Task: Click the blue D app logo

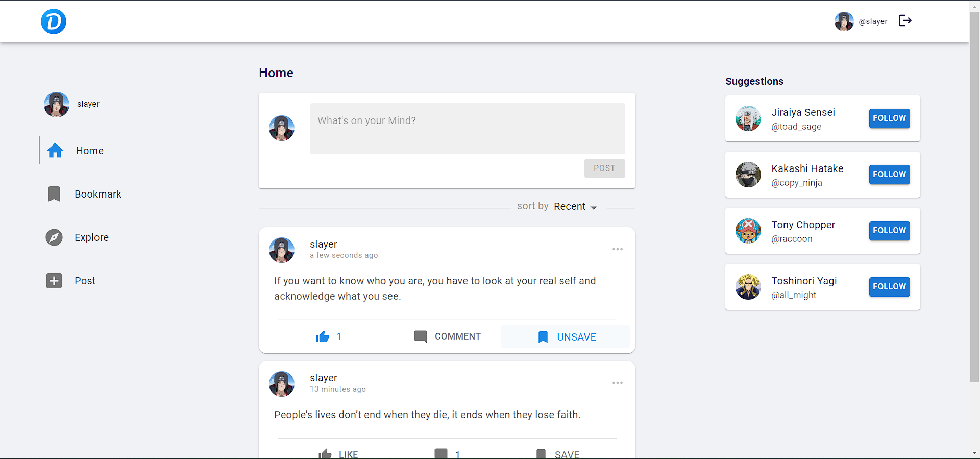Action: (x=54, y=21)
